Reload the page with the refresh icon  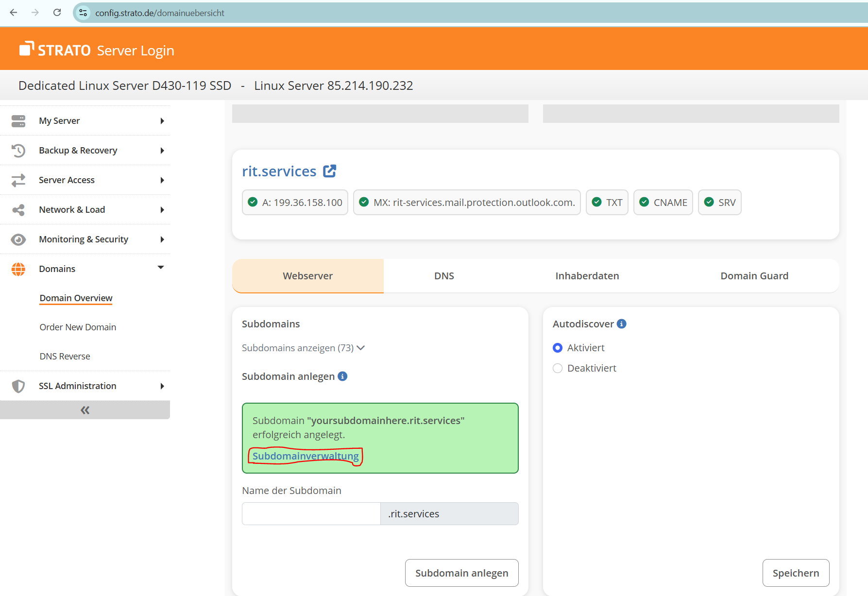pos(57,13)
